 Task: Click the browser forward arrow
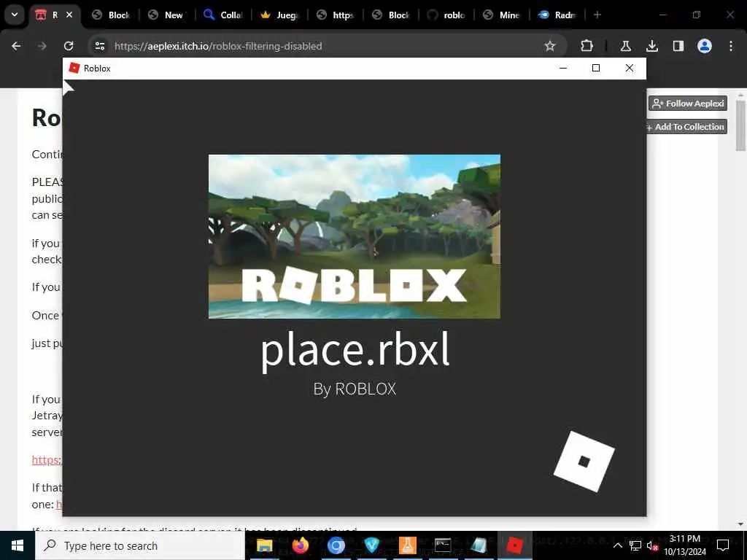pyautogui.click(x=42, y=46)
